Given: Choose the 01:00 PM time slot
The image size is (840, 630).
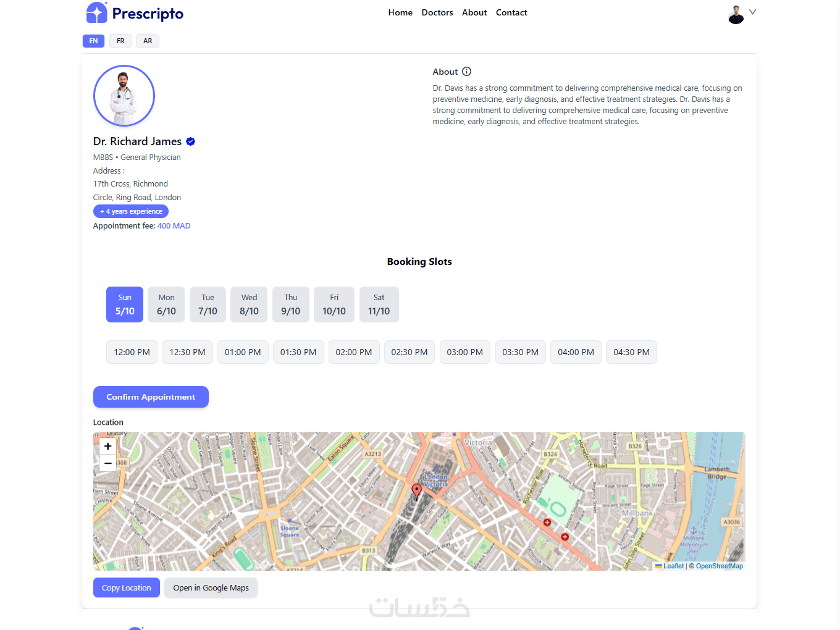Looking at the screenshot, I should pyautogui.click(x=243, y=352).
